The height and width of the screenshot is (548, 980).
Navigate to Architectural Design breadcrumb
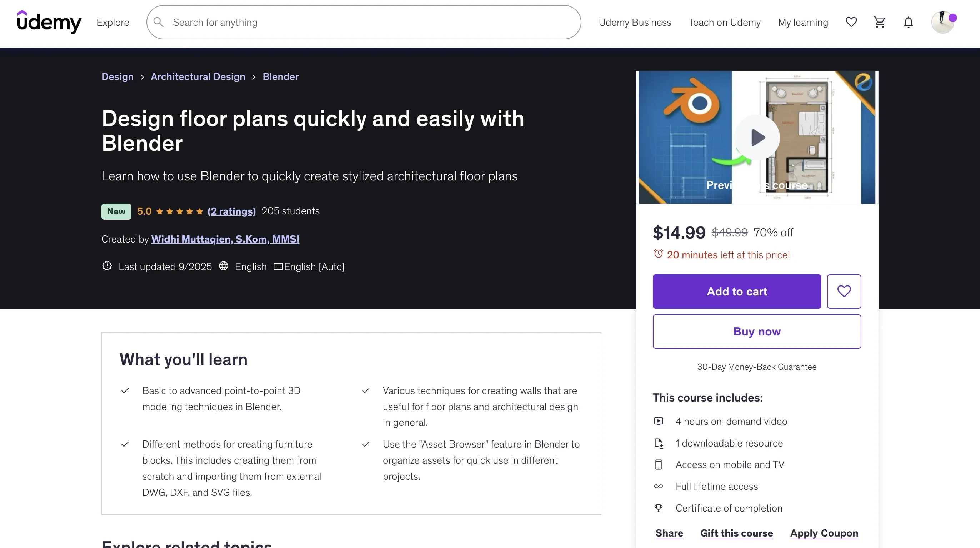coord(198,76)
